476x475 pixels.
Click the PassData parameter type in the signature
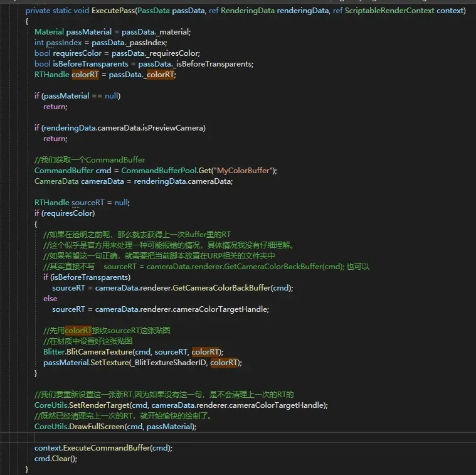(154, 11)
